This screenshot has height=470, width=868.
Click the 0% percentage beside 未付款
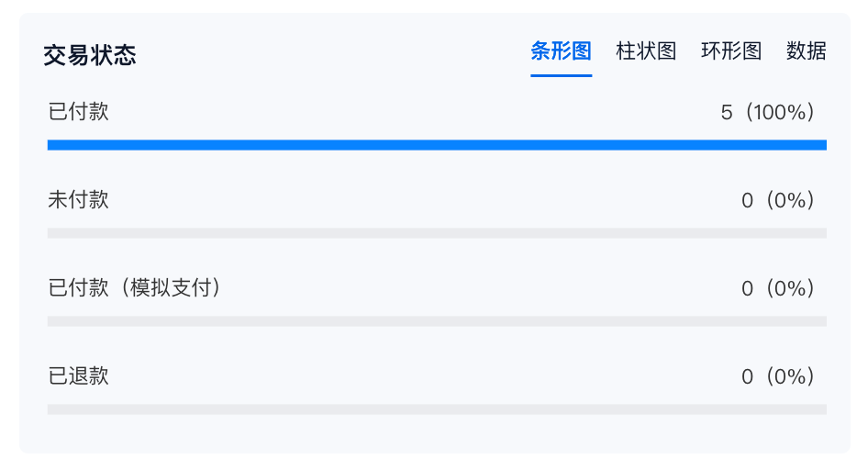[x=791, y=200]
